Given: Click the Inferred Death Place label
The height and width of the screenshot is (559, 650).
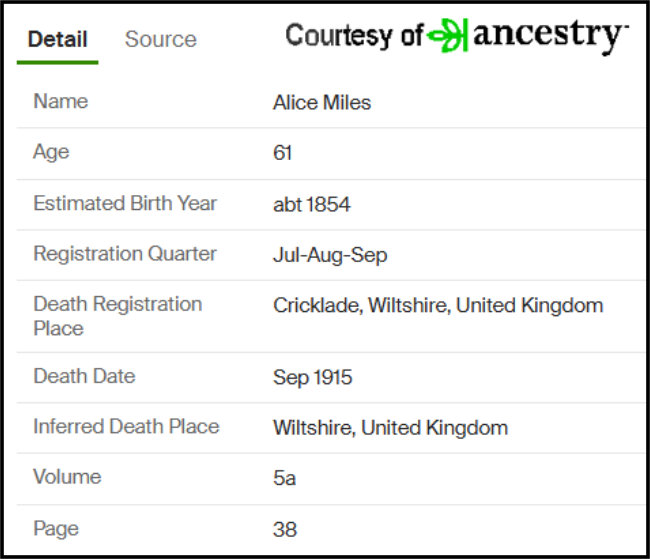Looking at the screenshot, I should tap(126, 426).
